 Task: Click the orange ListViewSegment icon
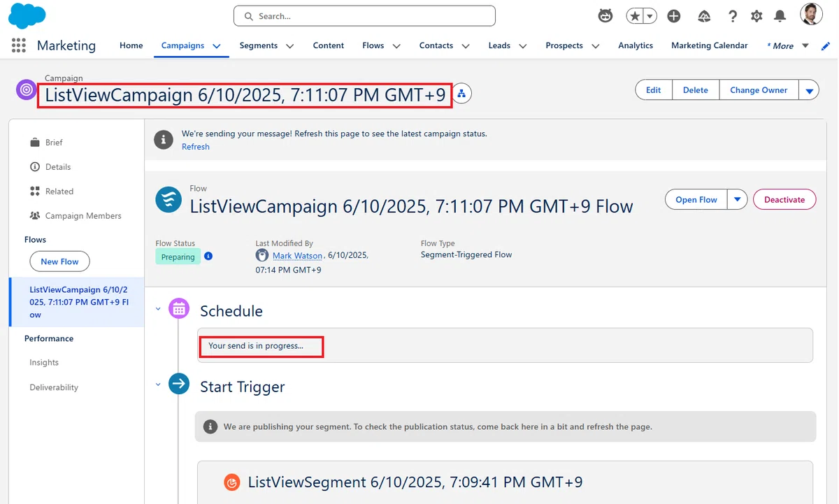232,482
